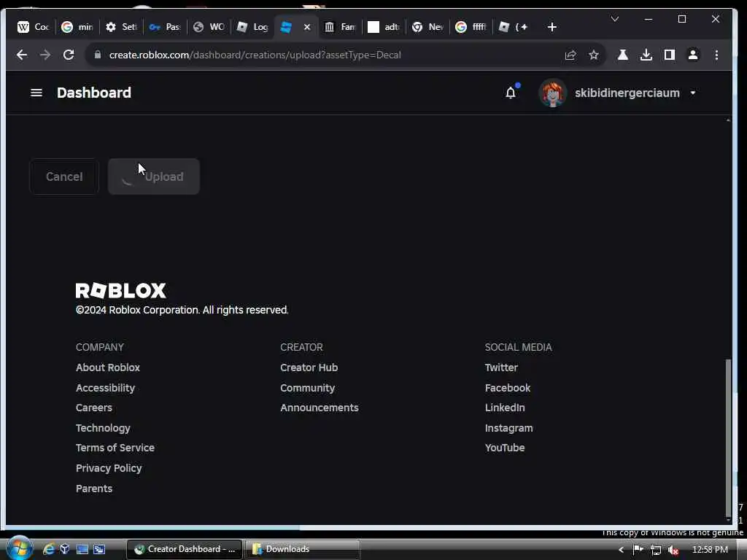Show hidden system tray icons
The height and width of the screenshot is (560, 747).
click(622, 550)
